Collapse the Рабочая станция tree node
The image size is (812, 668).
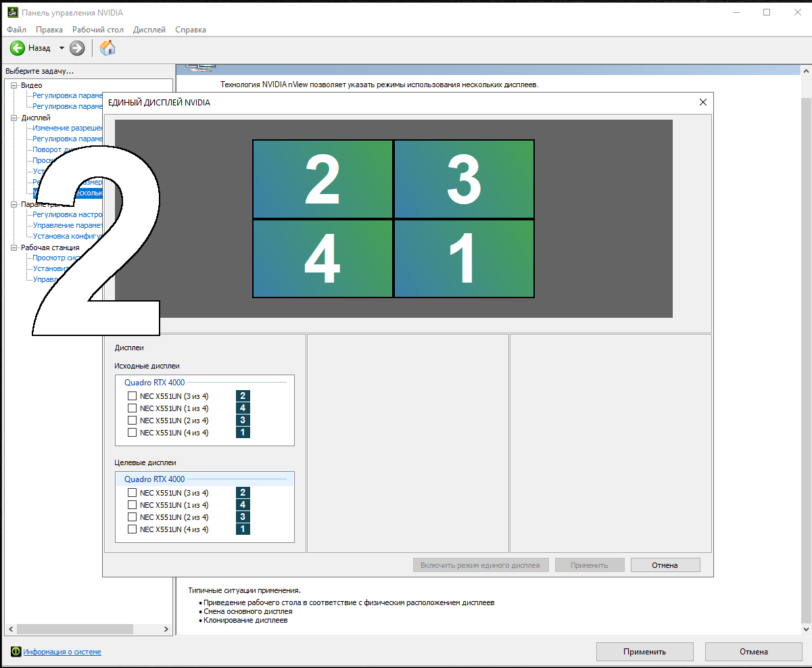click(14, 247)
